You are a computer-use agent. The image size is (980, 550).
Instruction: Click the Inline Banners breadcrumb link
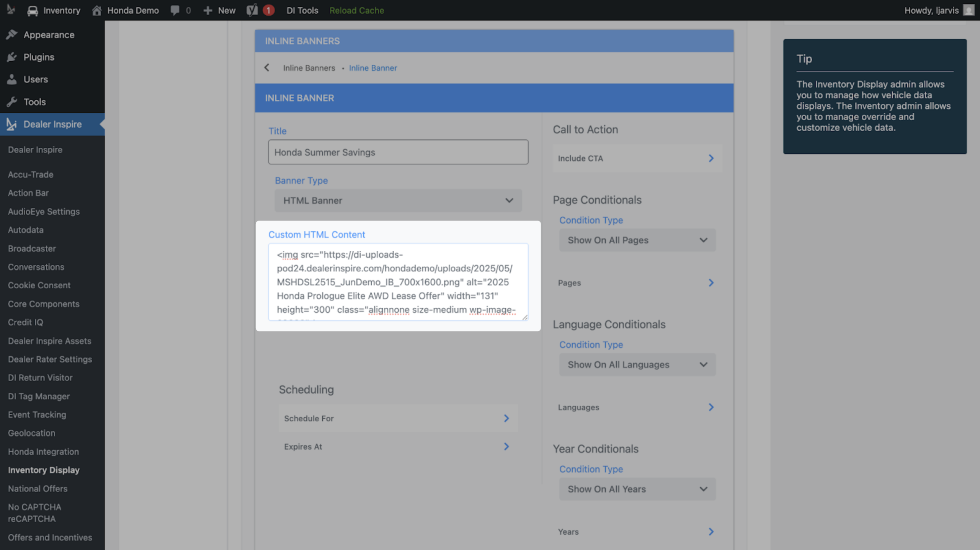coord(309,68)
